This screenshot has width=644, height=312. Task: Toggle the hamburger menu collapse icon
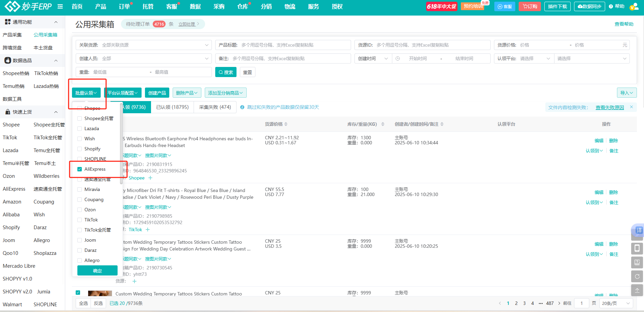(x=60, y=6)
